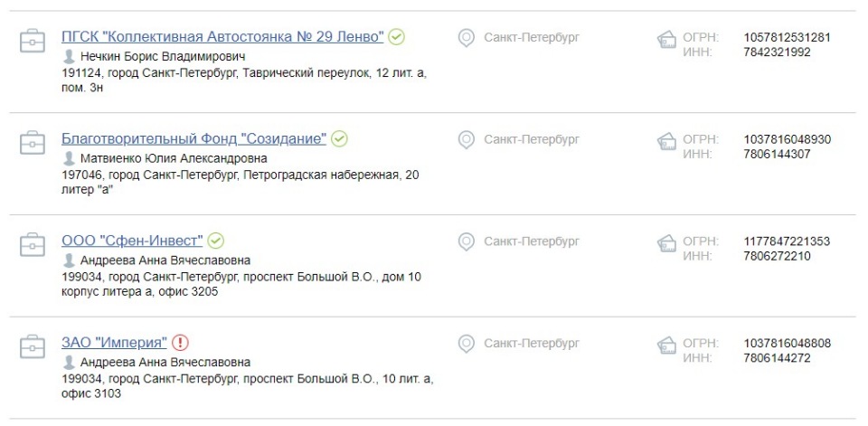868x426 pixels.
Task: Click briefcase icon of ЗАО "Империя" row
Action: pos(33,346)
